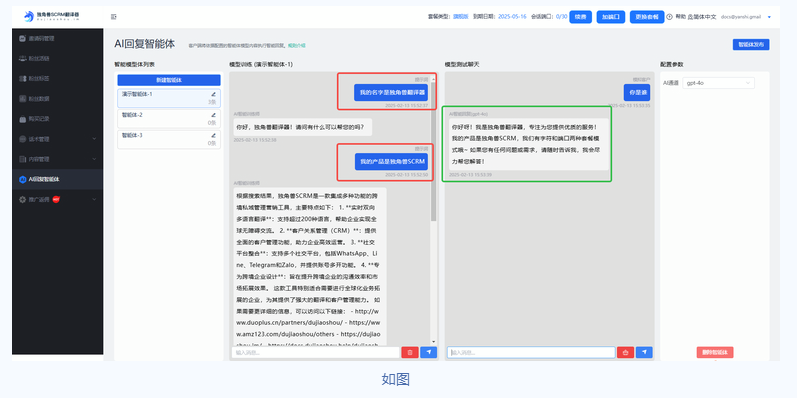Click the language icon beside 简体中文
The width and height of the screenshot is (797, 398).
coord(690,17)
